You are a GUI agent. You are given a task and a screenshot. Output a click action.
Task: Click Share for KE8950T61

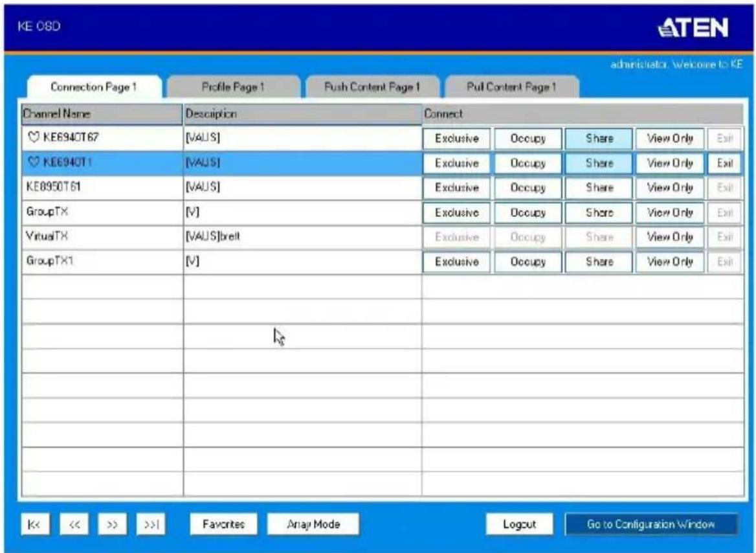(x=599, y=188)
